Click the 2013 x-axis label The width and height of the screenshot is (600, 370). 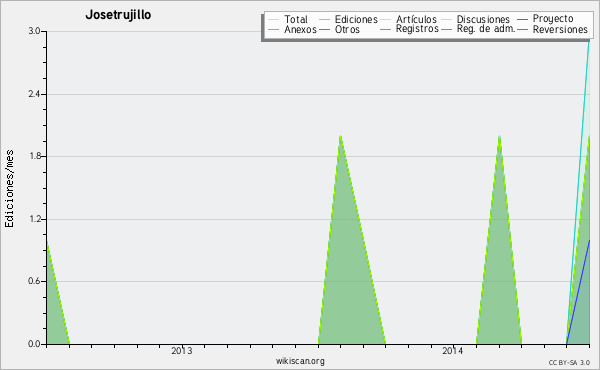pyautogui.click(x=182, y=350)
